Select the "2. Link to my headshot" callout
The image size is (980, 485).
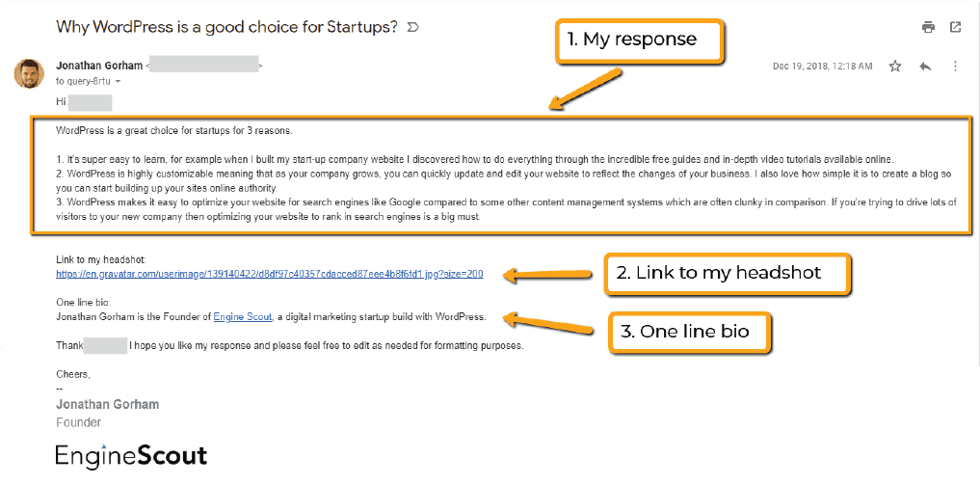pos(728,273)
